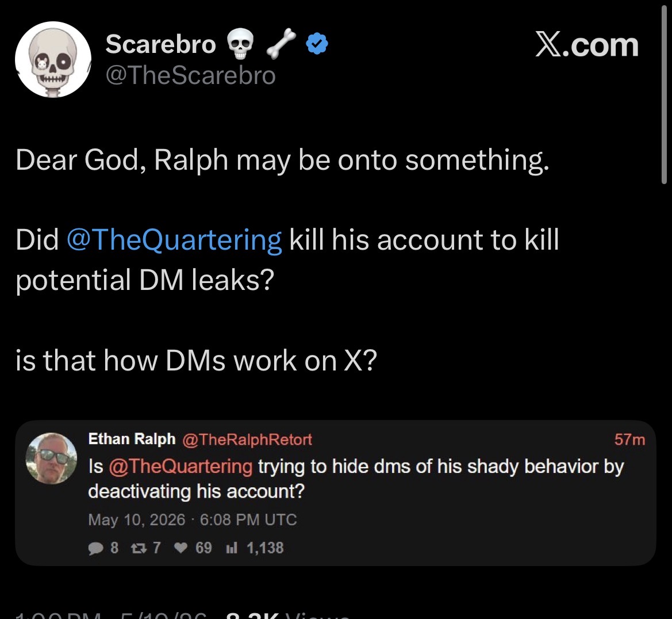Click the repost arrows icon showing 7
The height and width of the screenshot is (619, 672).
[139, 548]
